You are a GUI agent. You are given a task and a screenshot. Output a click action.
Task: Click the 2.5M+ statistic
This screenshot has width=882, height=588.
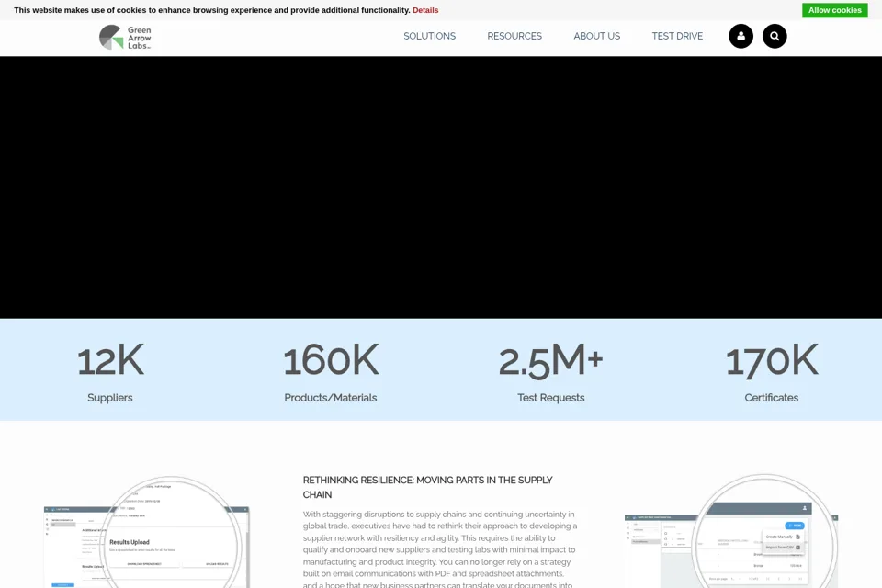(x=550, y=360)
